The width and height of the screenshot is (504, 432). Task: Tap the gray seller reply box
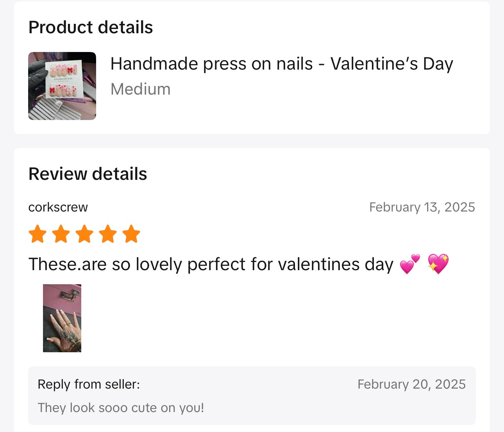(273, 396)
